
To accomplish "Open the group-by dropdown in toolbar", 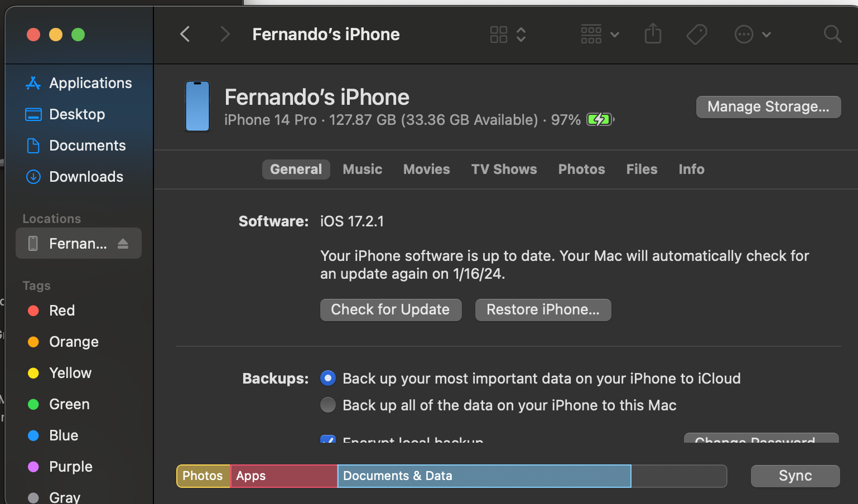I will click(599, 34).
